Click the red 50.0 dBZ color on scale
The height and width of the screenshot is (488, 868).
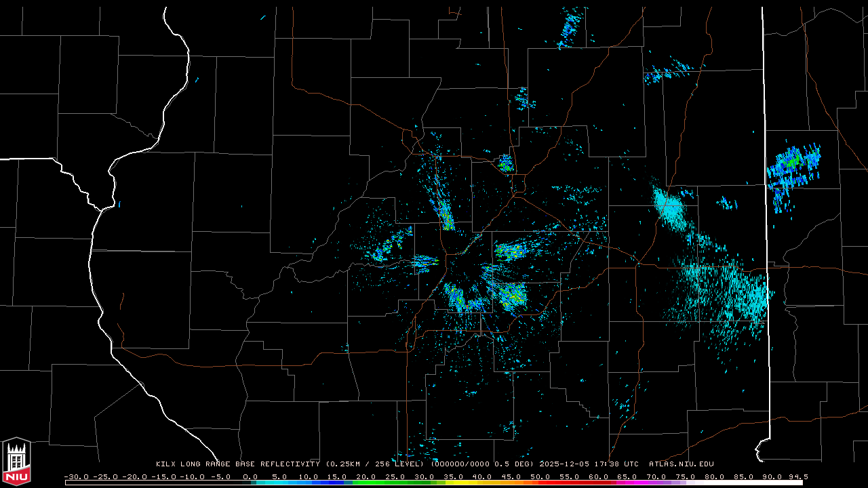click(540, 483)
